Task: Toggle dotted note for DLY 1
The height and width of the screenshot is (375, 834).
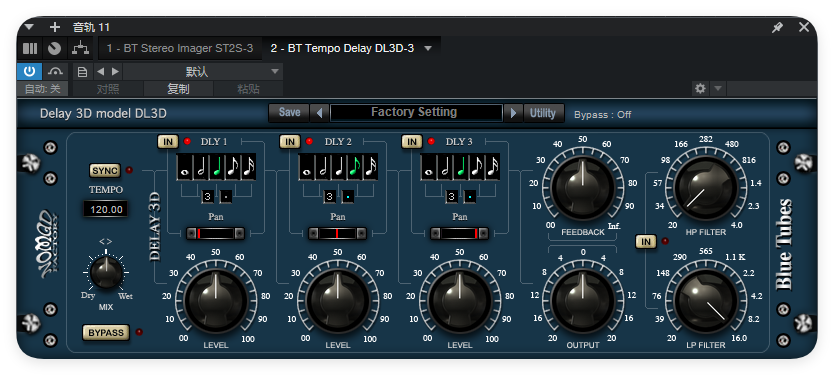Action: point(226,197)
